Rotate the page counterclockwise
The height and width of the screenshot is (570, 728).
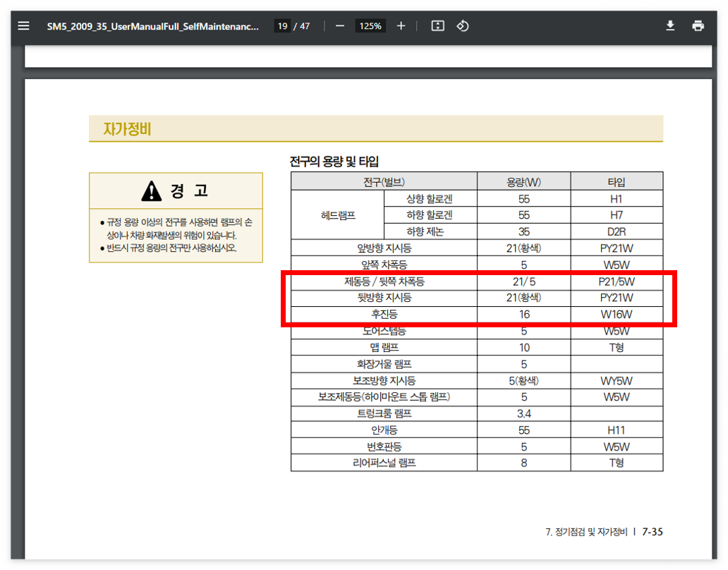[x=464, y=25]
